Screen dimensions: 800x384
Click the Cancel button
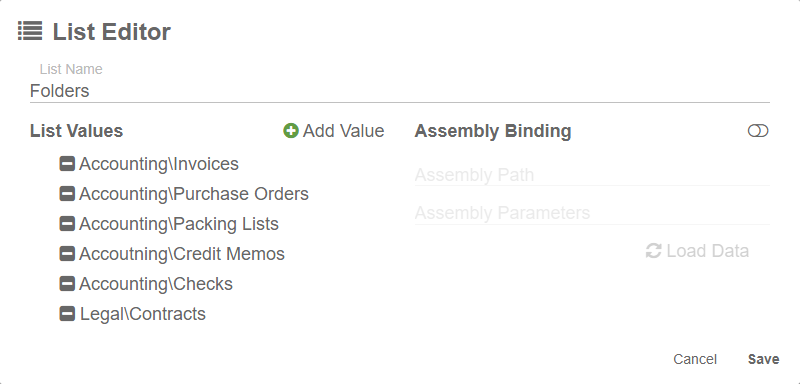695,359
